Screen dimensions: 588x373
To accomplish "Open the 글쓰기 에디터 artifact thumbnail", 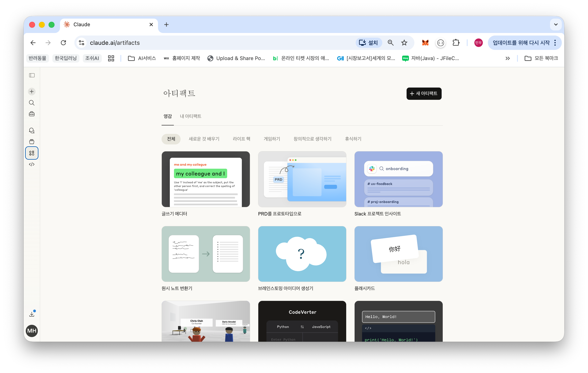I will [x=206, y=179].
